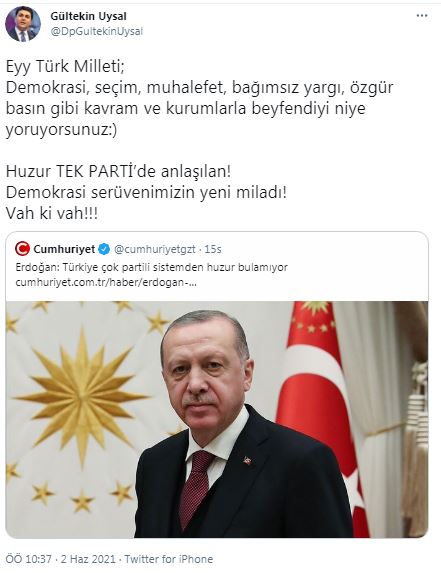Visit the @DpGultekinUysal handle
This screenshot has width=441, height=573.
pyautogui.click(x=96, y=31)
